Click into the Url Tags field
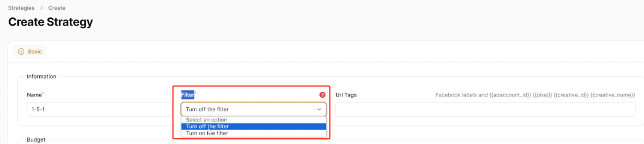Viewport: 644px width, 144px height. click(x=485, y=110)
